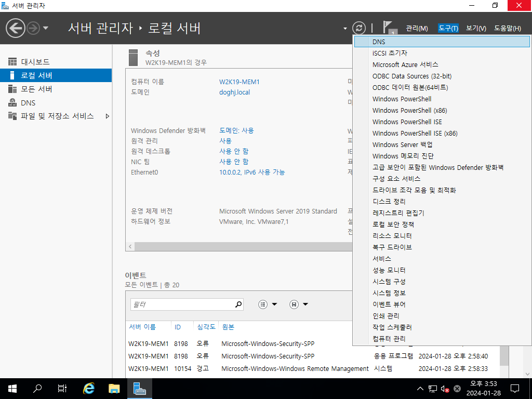Click firewall status 도메인: 사용

[x=236, y=130]
